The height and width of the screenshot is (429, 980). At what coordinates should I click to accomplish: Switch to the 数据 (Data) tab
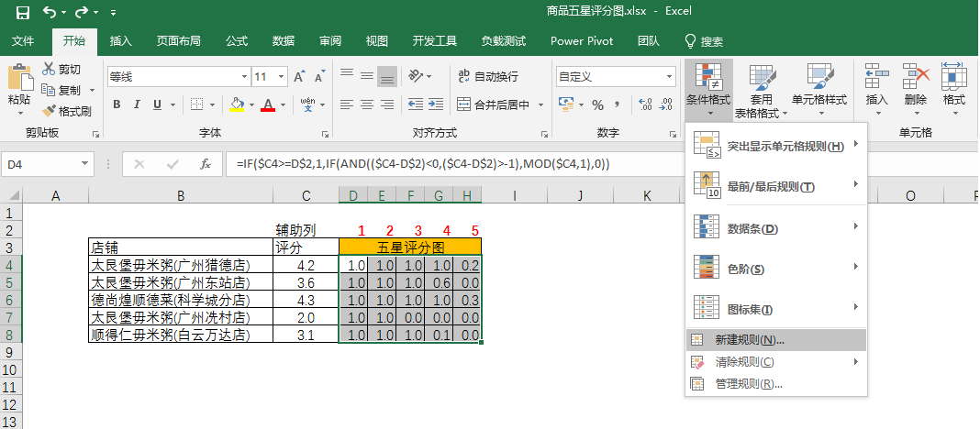(284, 41)
